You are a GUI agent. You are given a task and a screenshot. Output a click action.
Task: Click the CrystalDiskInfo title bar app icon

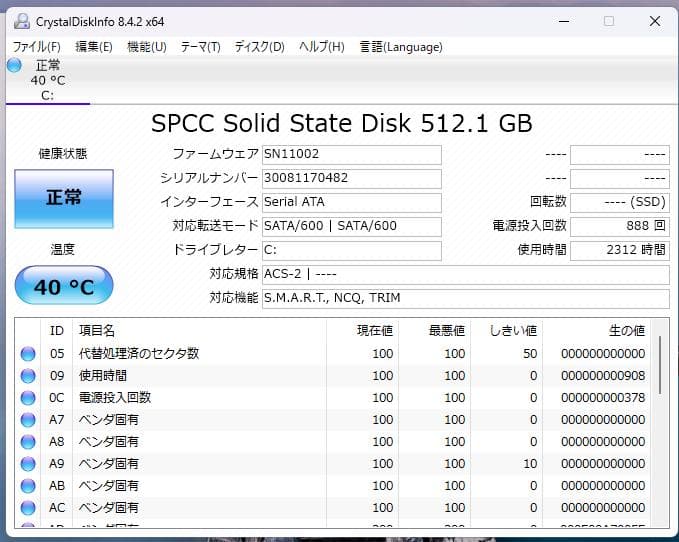(x=22, y=21)
